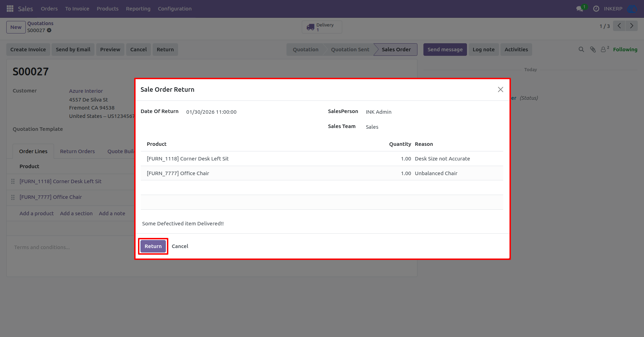Viewport: 644px width, 337px height.
Task: Click Cancel in the order action bar
Action: coord(138,50)
